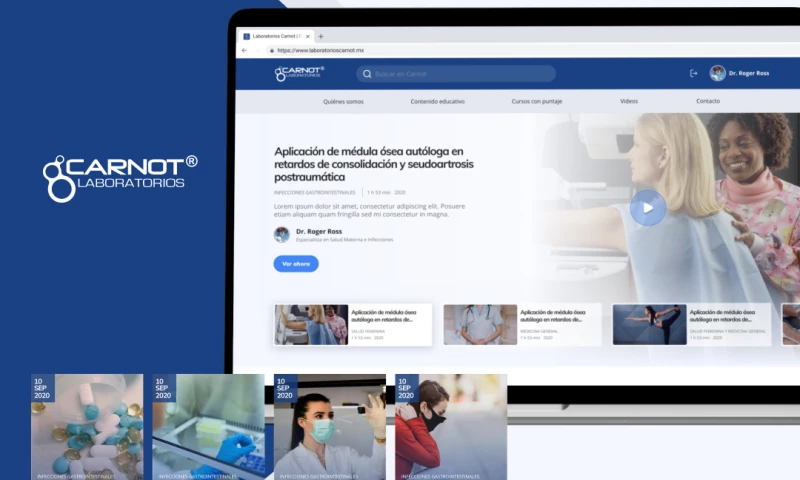Open Dr. Roger Ross profile avatar in header
Image resolution: width=800 pixels, height=480 pixels.
[x=717, y=73]
